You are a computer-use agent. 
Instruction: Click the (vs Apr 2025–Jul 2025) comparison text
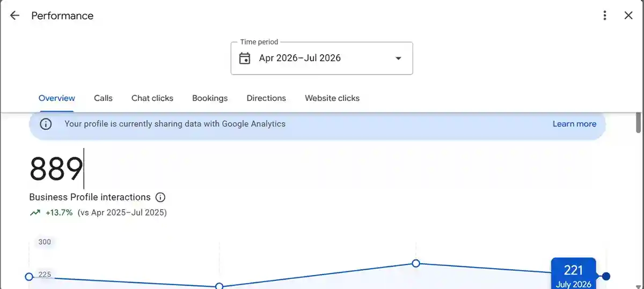point(122,212)
